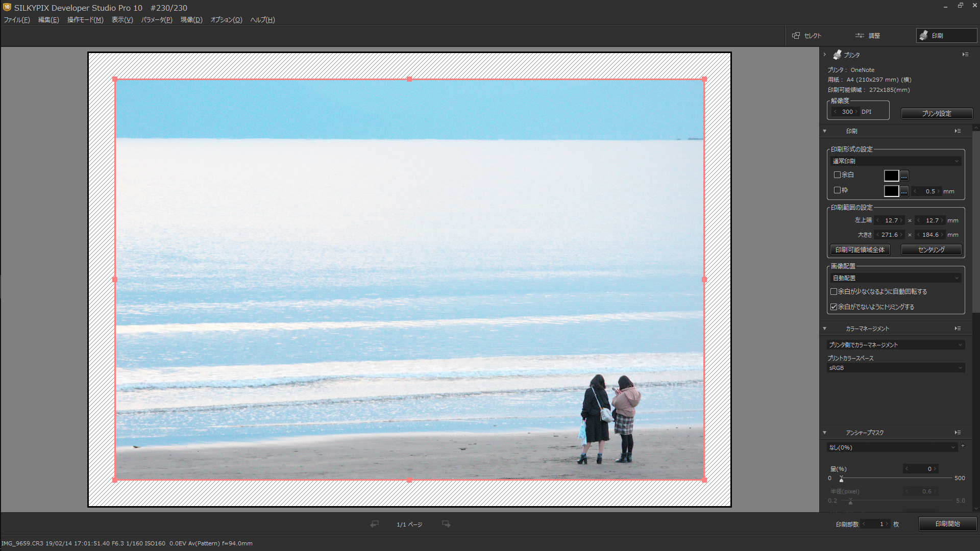Enable the 枠 frame checkbox

[837, 190]
